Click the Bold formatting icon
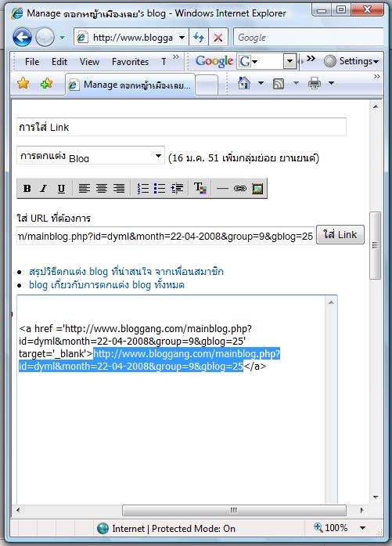Viewport: 392px width, 546px height. pos(27,188)
